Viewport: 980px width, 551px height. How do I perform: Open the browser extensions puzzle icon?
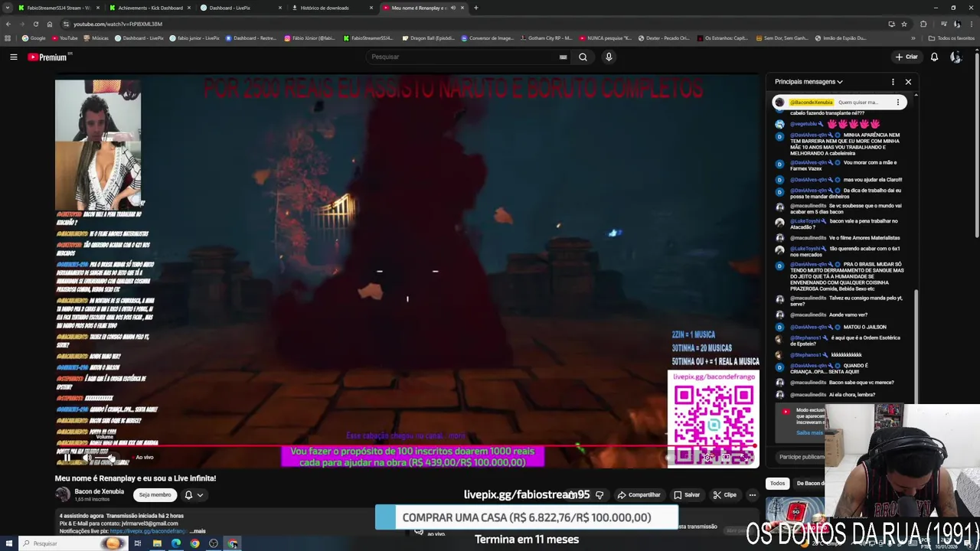[x=923, y=24]
